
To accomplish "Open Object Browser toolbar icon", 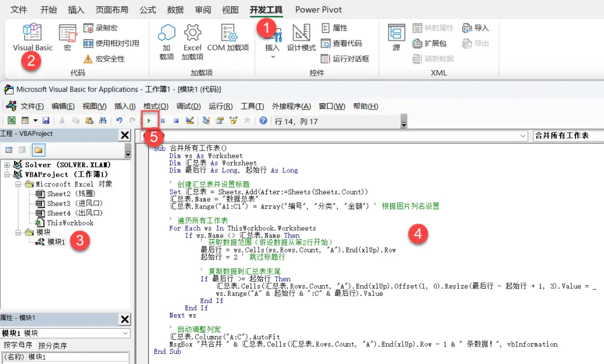I will point(233,121).
